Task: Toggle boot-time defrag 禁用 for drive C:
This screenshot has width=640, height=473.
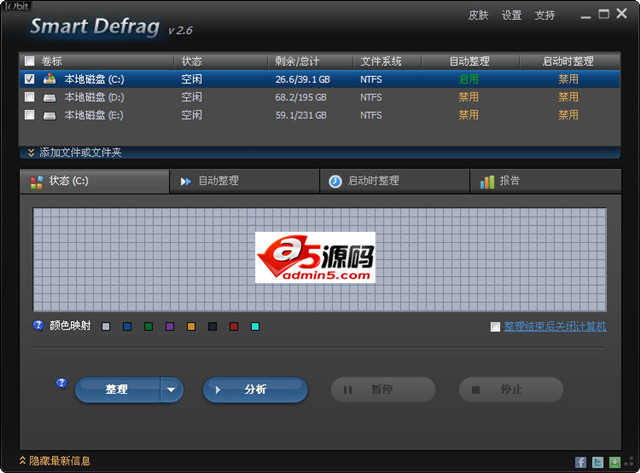Action: [568, 79]
